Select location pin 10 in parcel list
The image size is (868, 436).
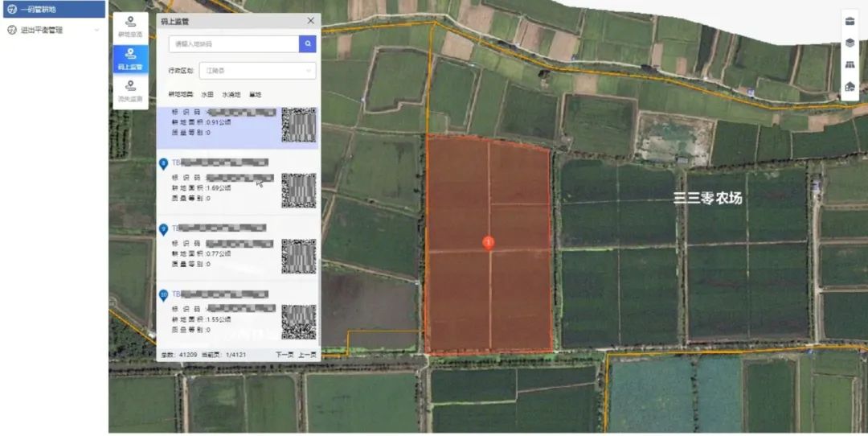click(164, 295)
